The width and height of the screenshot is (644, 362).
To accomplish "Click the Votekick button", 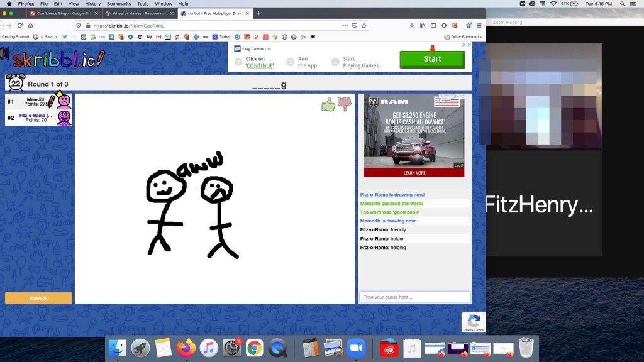I will [x=38, y=298].
